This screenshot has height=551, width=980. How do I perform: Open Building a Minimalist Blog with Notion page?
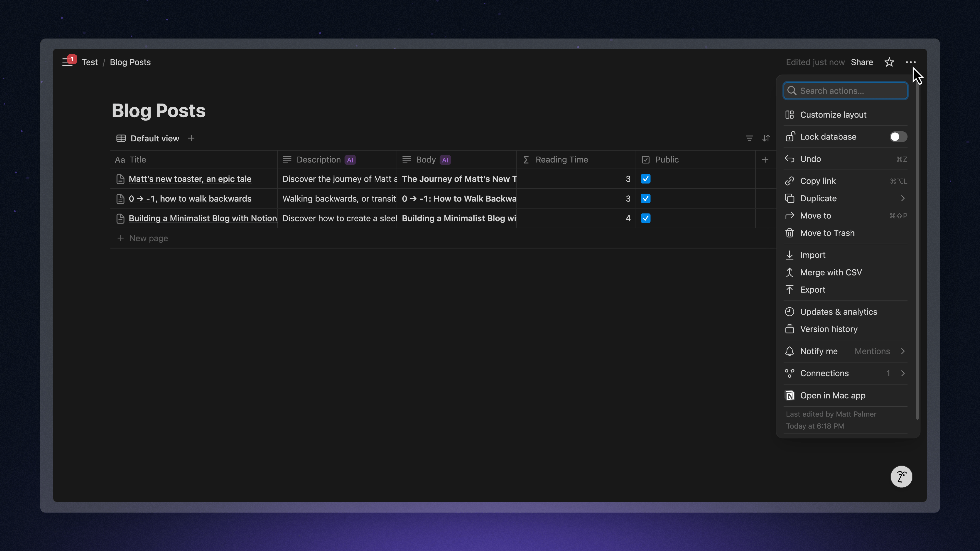click(203, 218)
